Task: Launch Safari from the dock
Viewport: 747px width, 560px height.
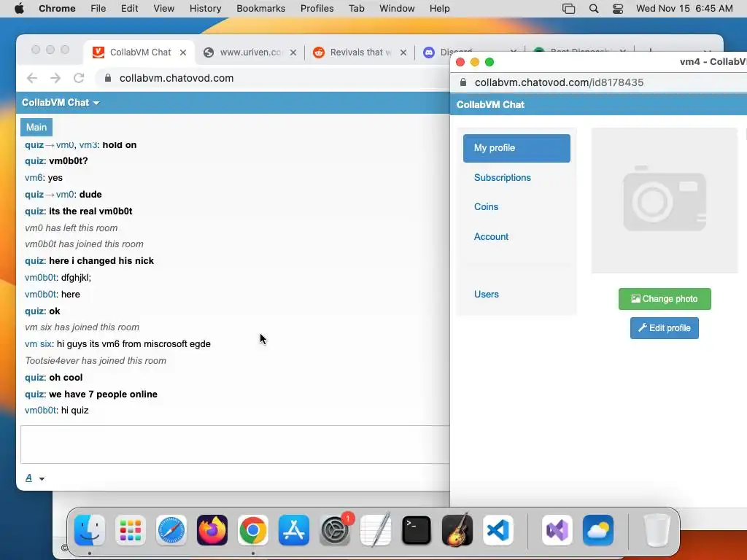Action: coord(171,530)
